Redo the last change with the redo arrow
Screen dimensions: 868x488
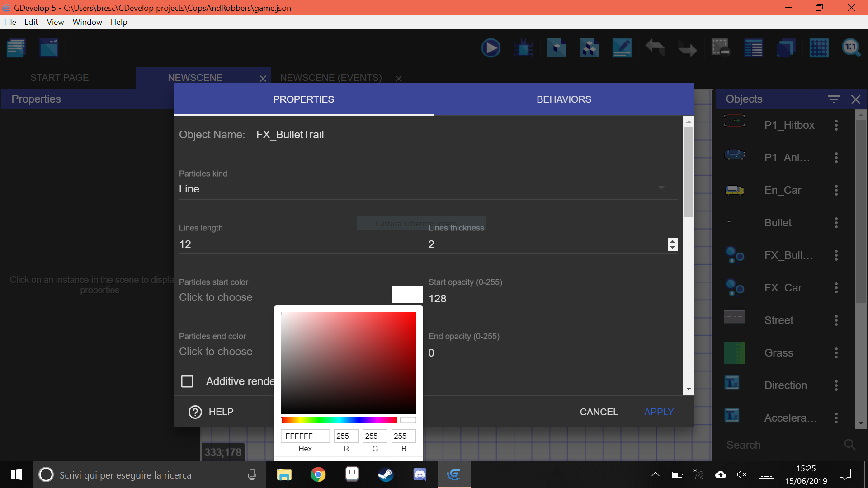(x=687, y=47)
